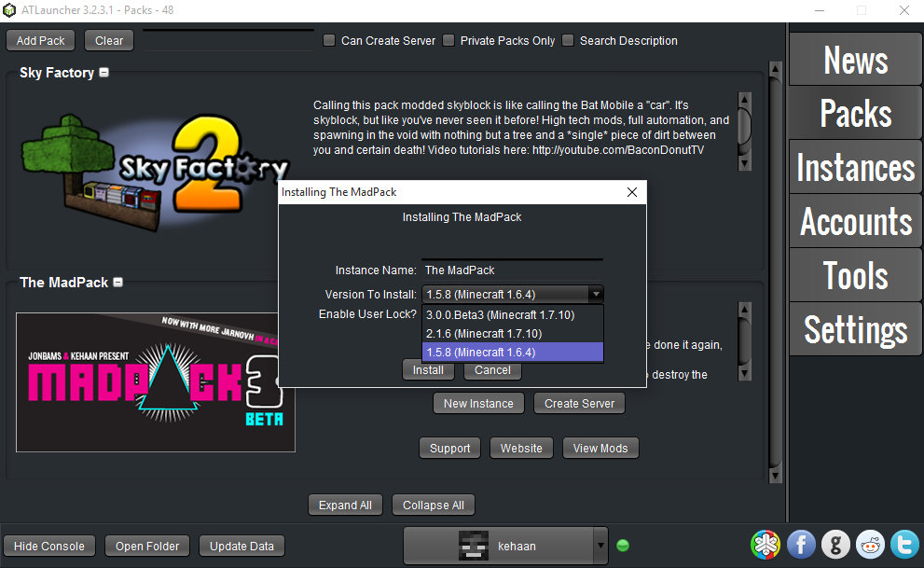The width and height of the screenshot is (924, 568).
Task: Switch to the Tools tab
Action: click(855, 275)
